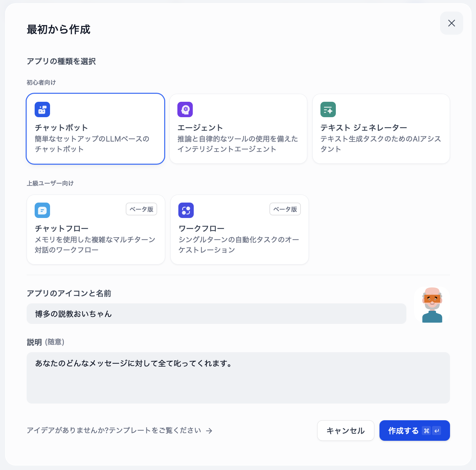Click the 作成する button
The width and height of the screenshot is (476, 470).
point(415,431)
